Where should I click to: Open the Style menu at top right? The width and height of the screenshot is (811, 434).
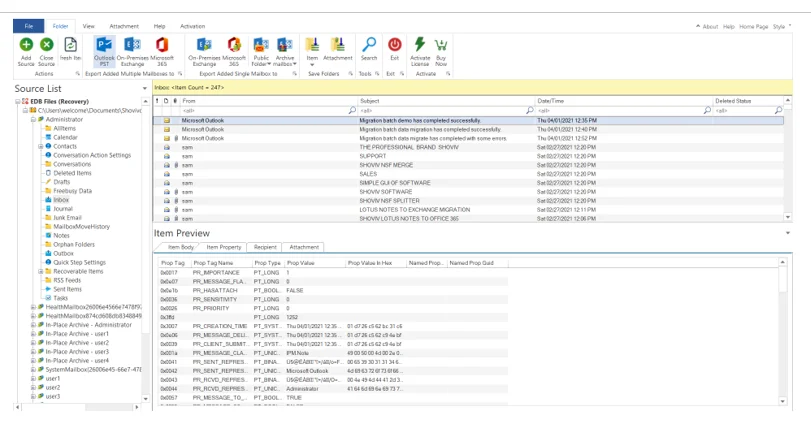(x=779, y=26)
